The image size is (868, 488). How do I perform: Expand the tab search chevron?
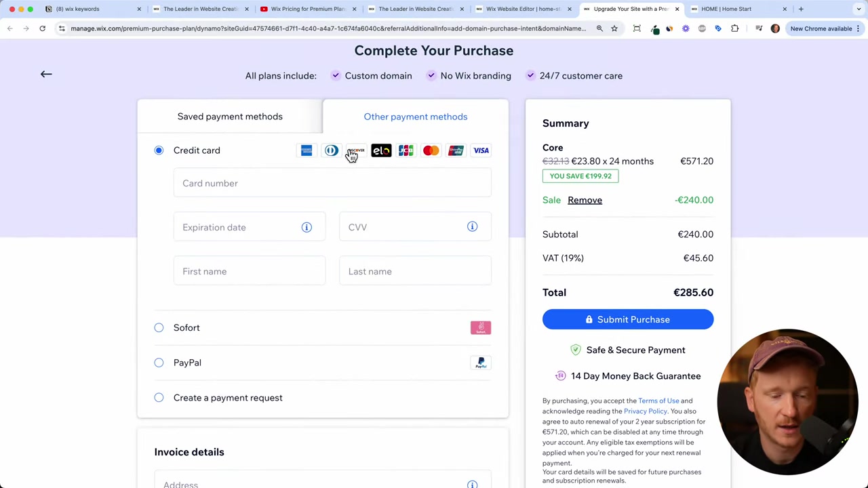pos(859,9)
